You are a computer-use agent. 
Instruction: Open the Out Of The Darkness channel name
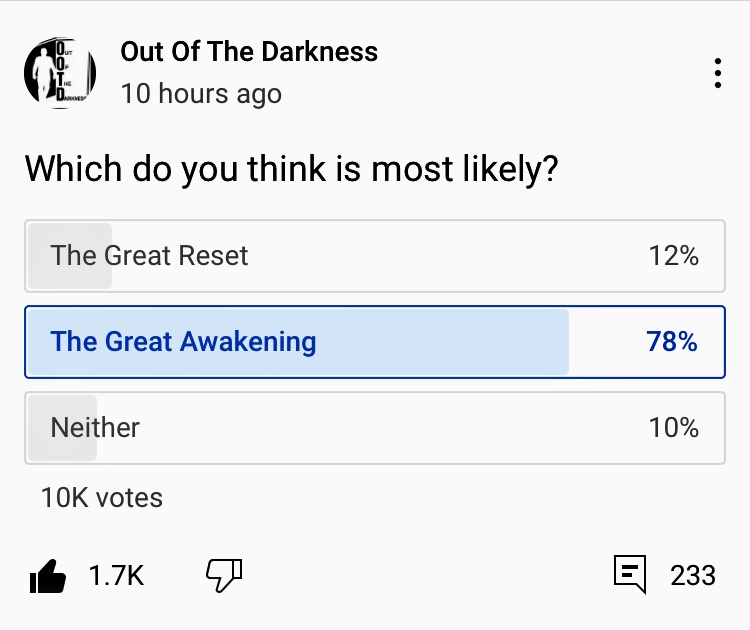pos(249,52)
